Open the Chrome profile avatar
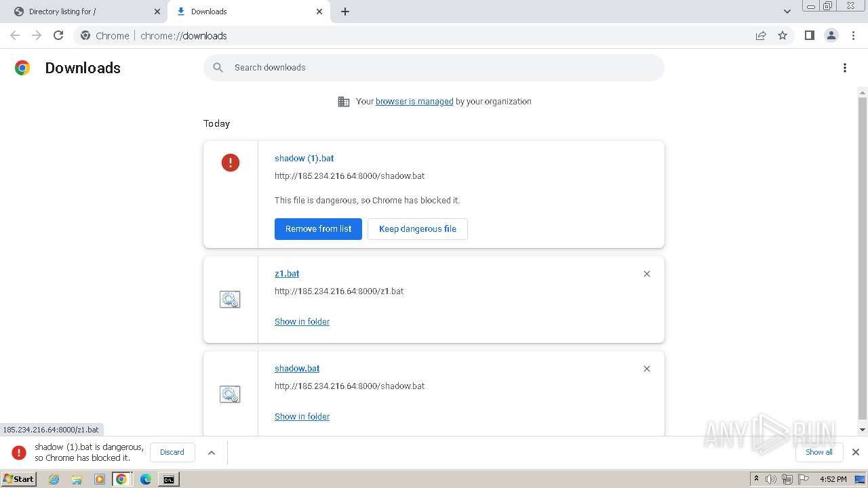868x488 pixels. point(831,35)
